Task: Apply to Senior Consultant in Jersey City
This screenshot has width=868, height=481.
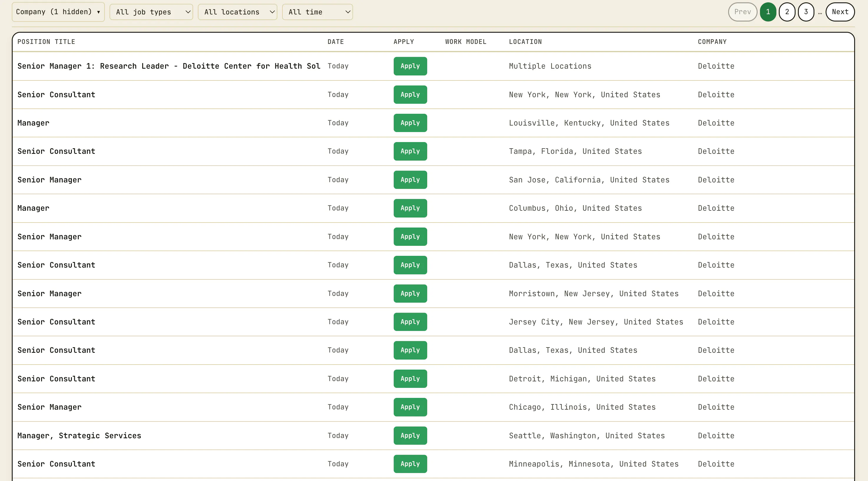Action: point(410,322)
